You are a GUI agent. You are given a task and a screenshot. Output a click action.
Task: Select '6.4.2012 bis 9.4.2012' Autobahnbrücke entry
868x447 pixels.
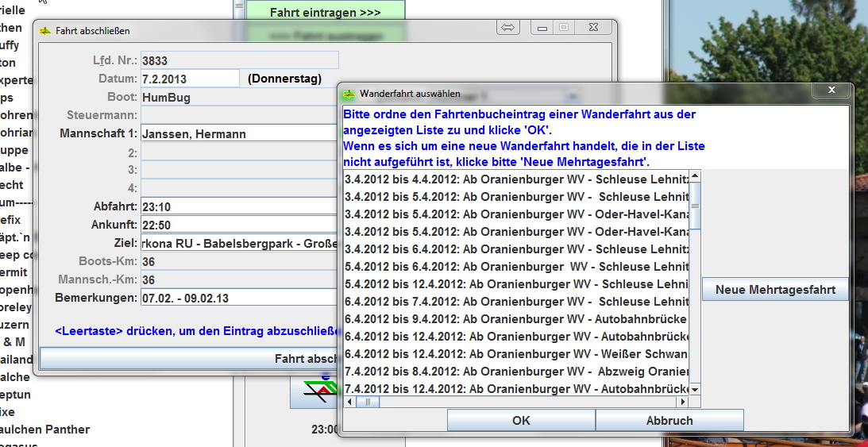click(516, 318)
